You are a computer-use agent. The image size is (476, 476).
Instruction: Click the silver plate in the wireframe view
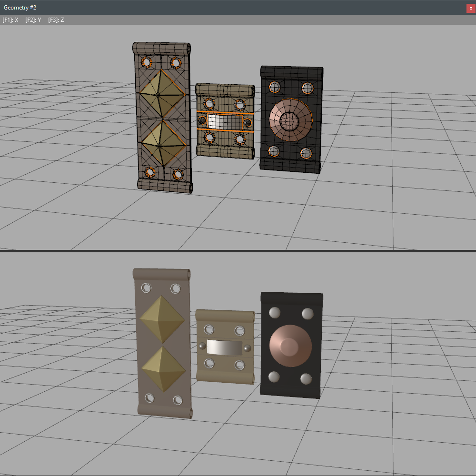(x=224, y=122)
